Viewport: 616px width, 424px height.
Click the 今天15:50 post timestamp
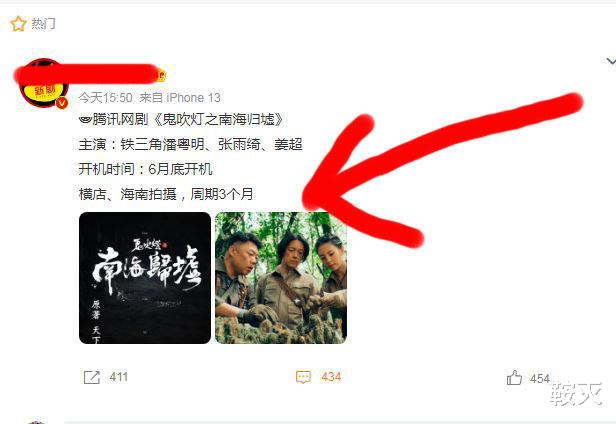[105, 97]
